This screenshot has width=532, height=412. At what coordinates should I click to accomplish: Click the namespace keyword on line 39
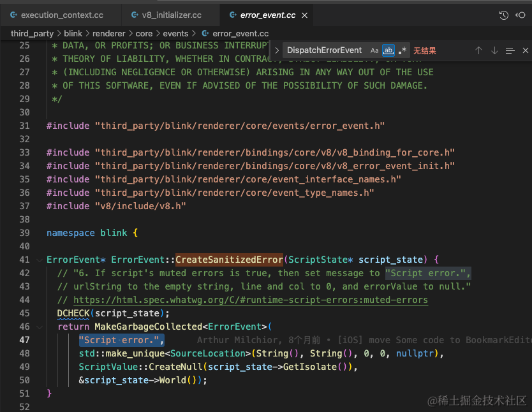(71, 233)
